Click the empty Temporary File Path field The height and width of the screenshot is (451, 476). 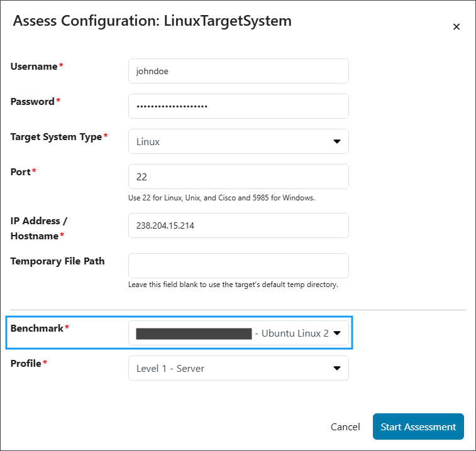[x=238, y=266]
